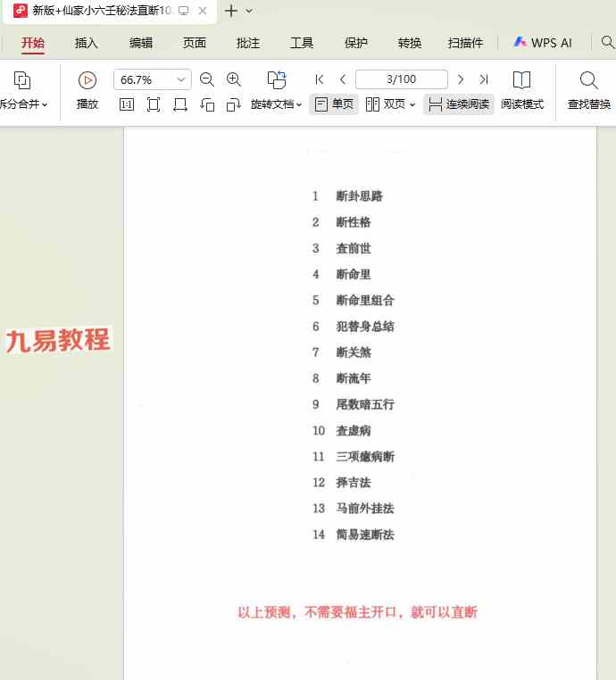Expand the rotate document (旋转文档) dropdown
Viewport: 616px width, 680px height.
tap(276, 104)
